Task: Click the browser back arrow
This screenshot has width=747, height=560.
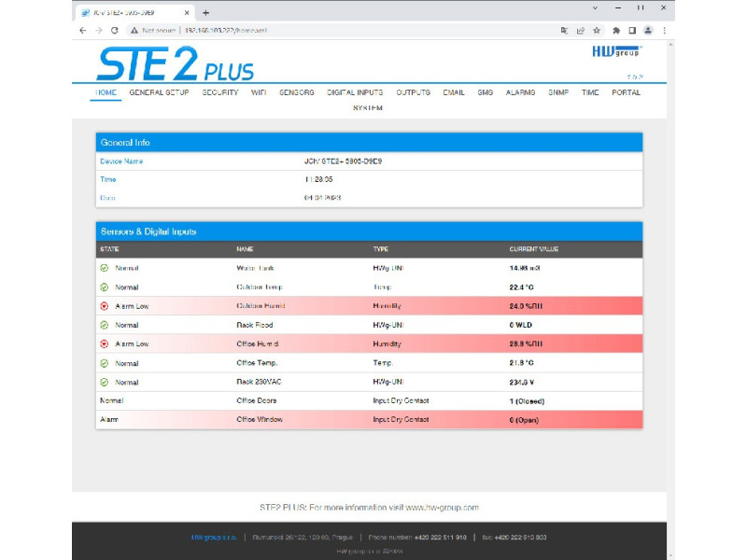Action: point(83,31)
